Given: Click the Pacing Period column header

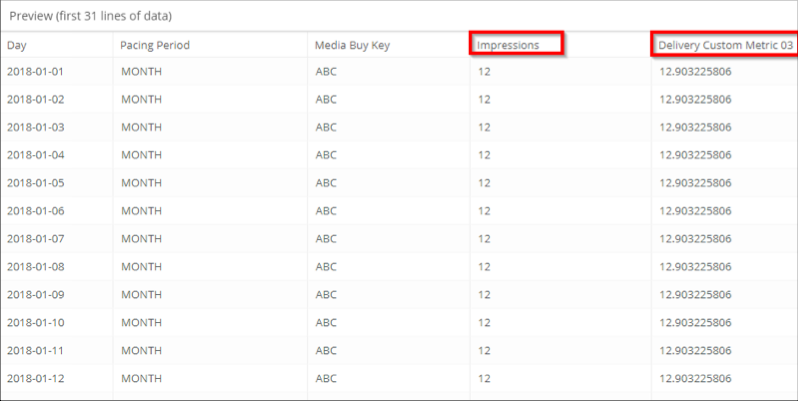Looking at the screenshot, I should point(155,45).
